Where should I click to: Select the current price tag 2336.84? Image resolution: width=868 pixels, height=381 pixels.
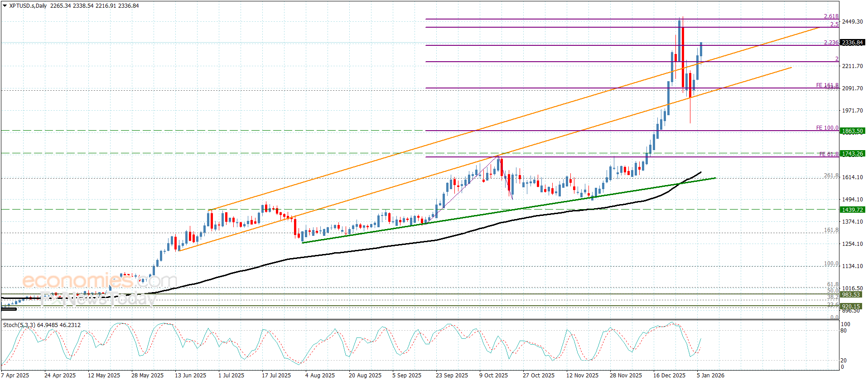[852, 43]
